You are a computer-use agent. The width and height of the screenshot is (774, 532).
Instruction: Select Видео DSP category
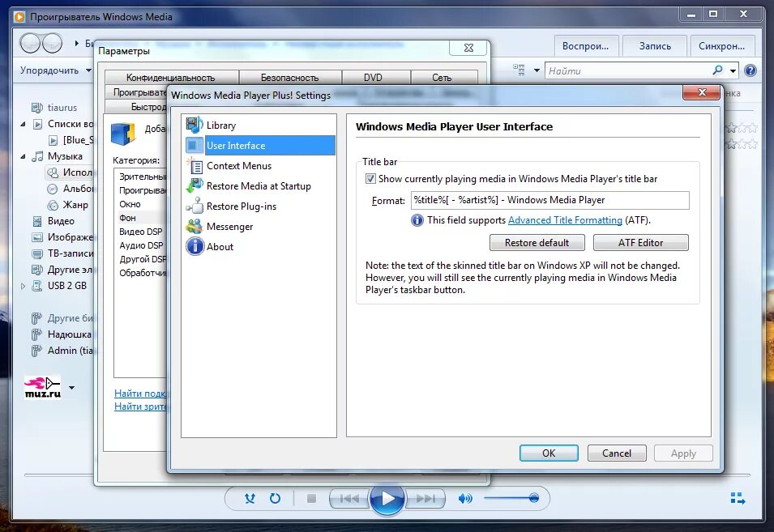pyautogui.click(x=141, y=232)
